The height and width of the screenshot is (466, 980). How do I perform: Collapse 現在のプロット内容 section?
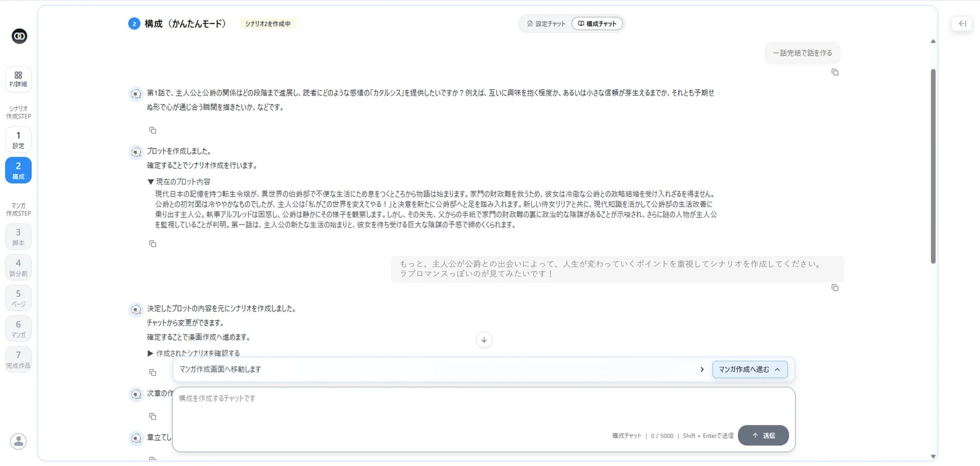click(x=179, y=181)
